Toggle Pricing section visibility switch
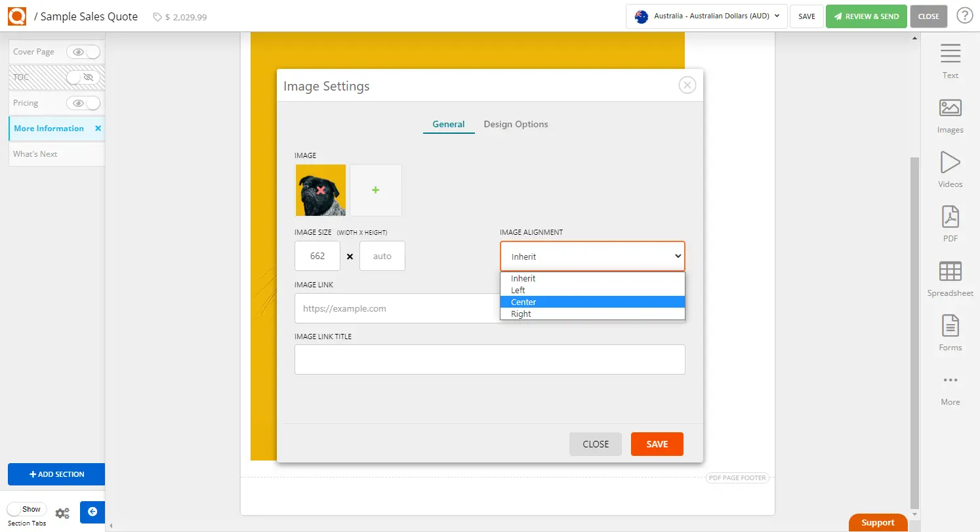980x532 pixels. (83, 103)
